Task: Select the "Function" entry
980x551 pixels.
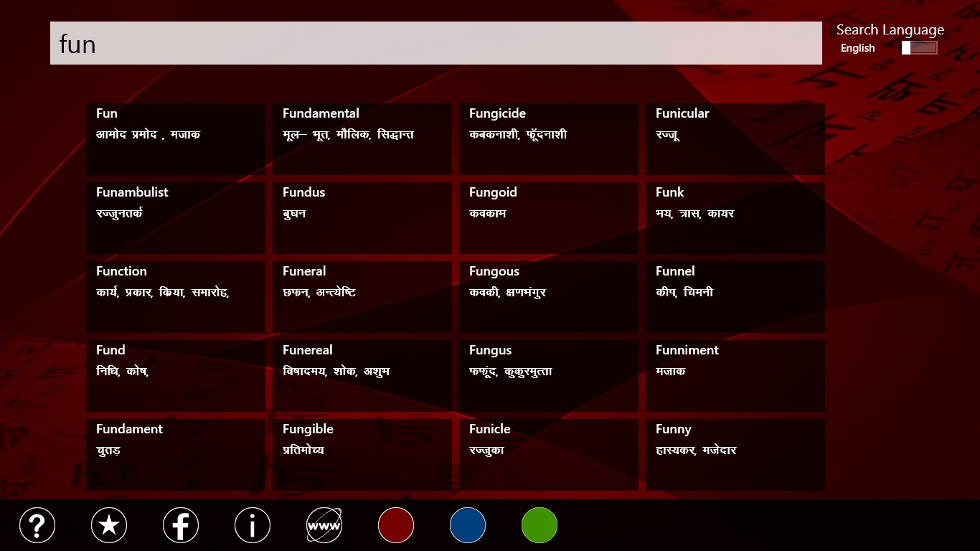Action: pyautogui.click(x=175, y=296)
